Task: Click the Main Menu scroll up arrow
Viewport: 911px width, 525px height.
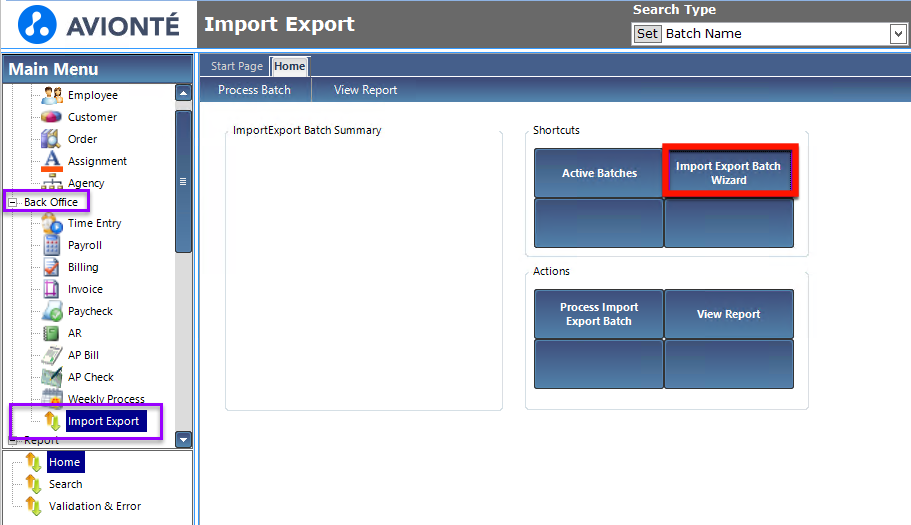Action: point(184,92)
